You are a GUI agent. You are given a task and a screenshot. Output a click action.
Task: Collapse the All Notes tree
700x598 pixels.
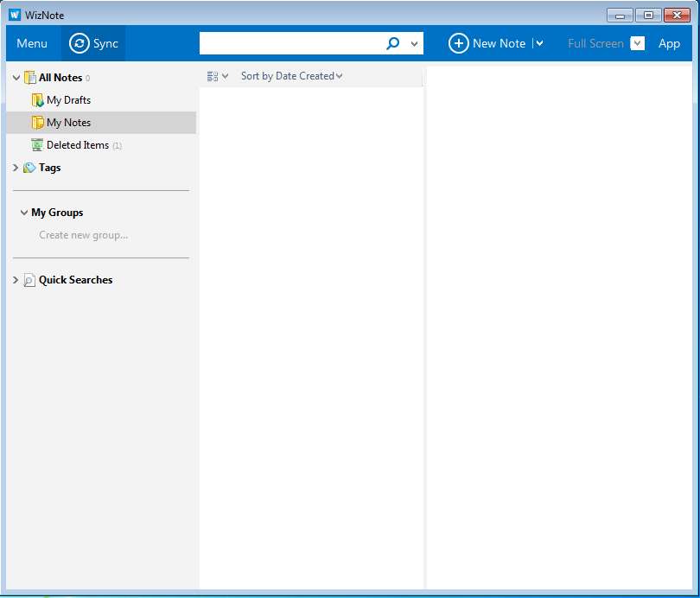[x=16, y=78]
